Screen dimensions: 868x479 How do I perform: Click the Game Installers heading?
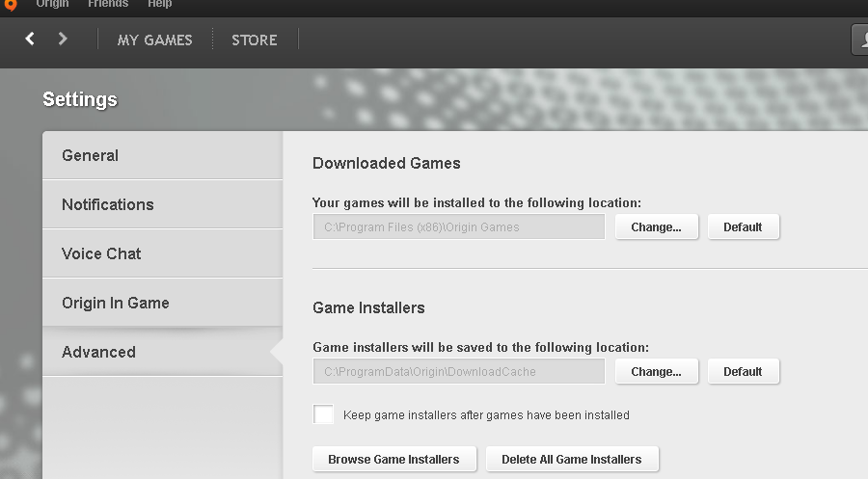368,307
